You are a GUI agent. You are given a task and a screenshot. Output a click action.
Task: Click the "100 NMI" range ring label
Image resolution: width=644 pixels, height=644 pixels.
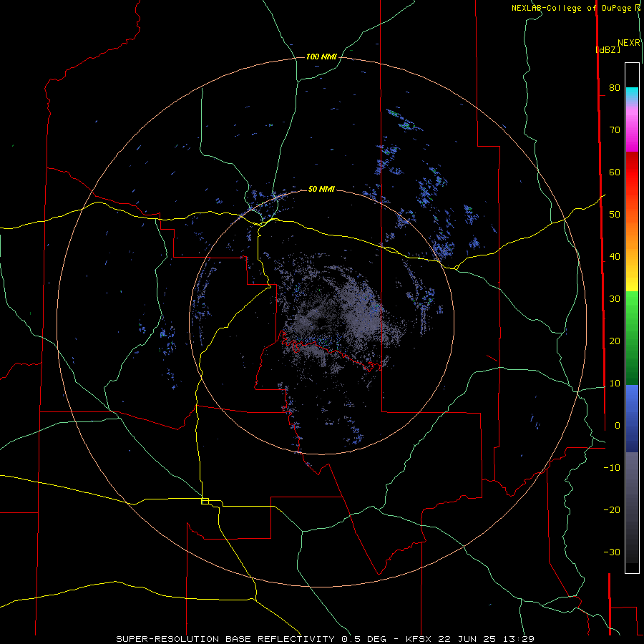click(321, 57)
